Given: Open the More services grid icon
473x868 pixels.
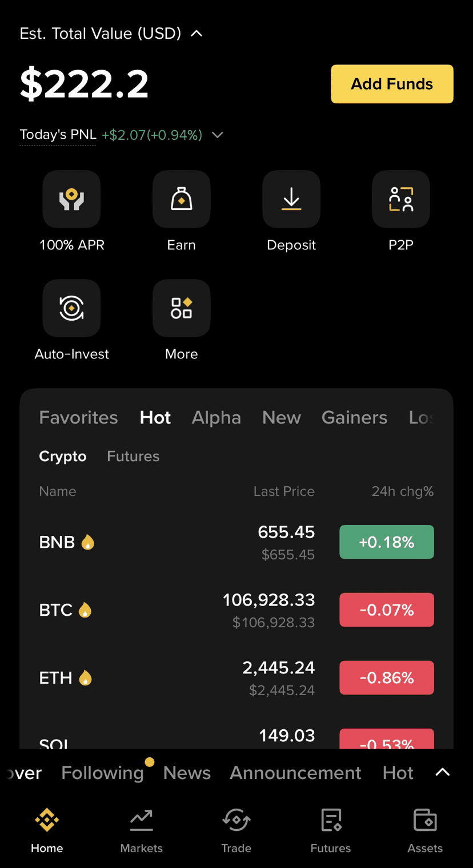Looking at the screenshot, I should point(181,308).
